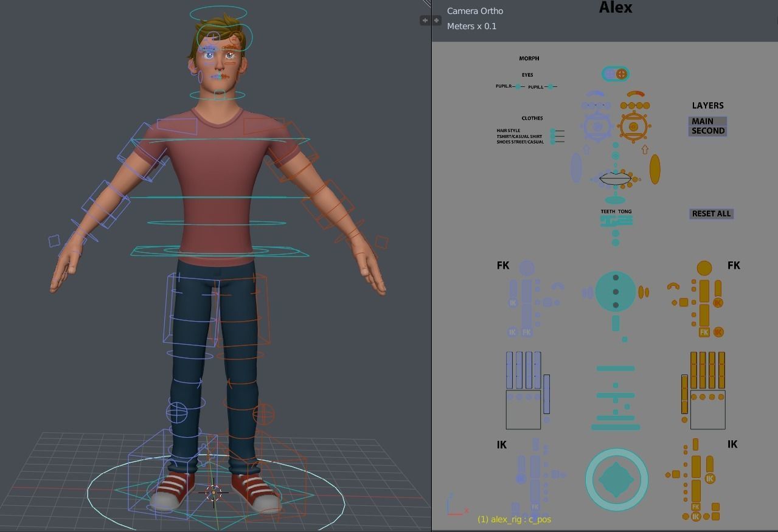The width and height of the screenshot is (778, 532).
Task: Toggle orange leg IK circle in IK section
Action: 696,517
